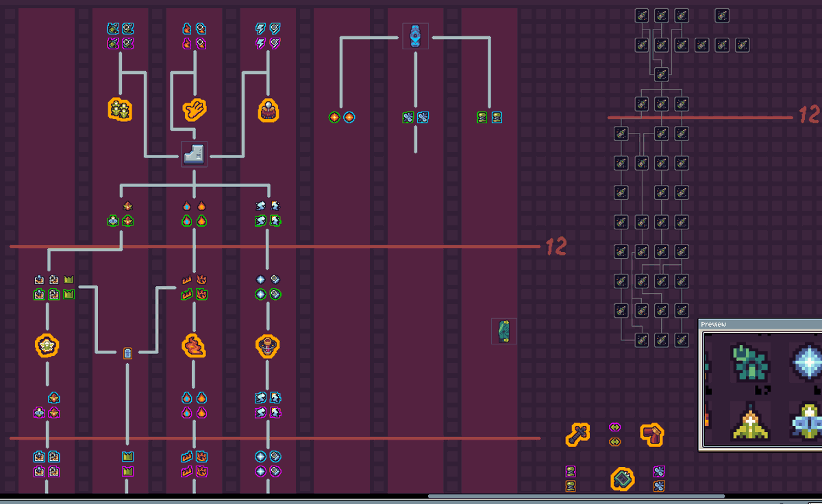Click the Preview panel title bar

pos(754,324)
